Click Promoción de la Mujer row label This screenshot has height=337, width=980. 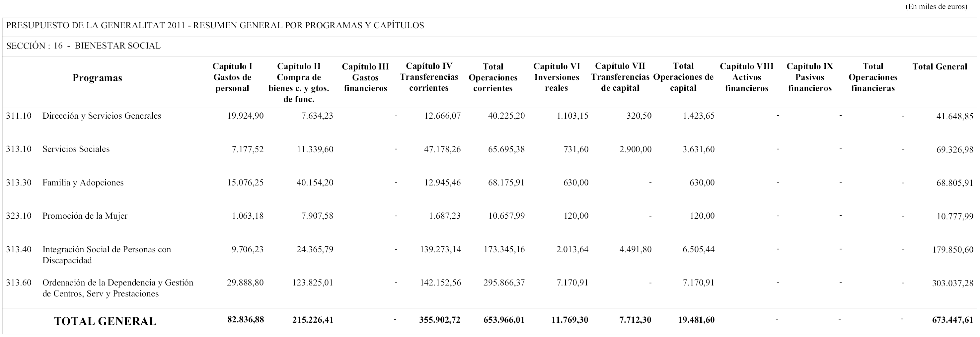click(x=85, y=216)
